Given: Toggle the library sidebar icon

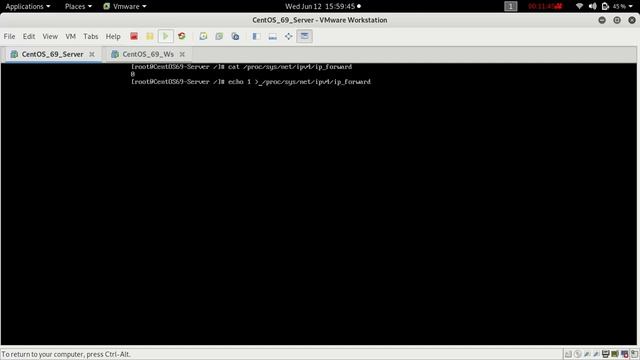Looking at the screenshot, I should (256, 36).
